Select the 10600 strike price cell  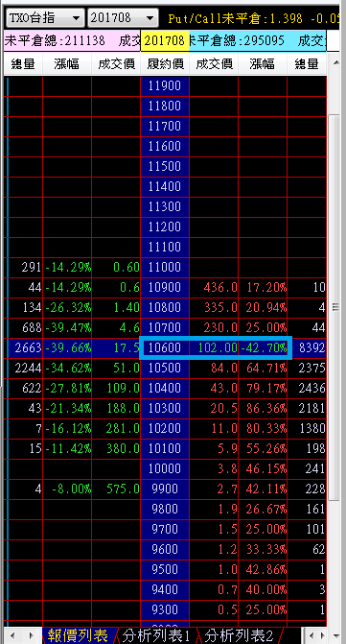165,347
